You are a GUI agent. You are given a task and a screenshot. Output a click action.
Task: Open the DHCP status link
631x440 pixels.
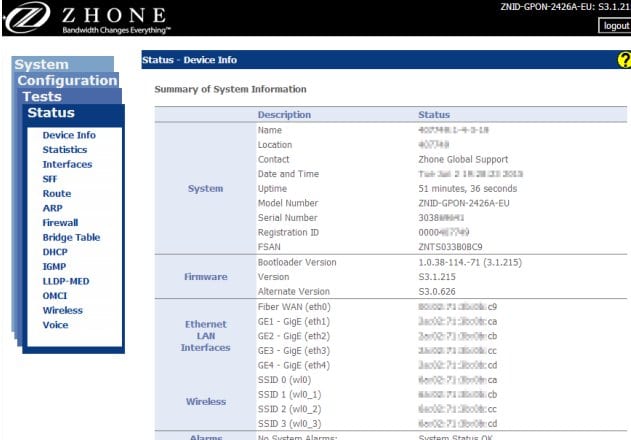click(x=55, y=252)
